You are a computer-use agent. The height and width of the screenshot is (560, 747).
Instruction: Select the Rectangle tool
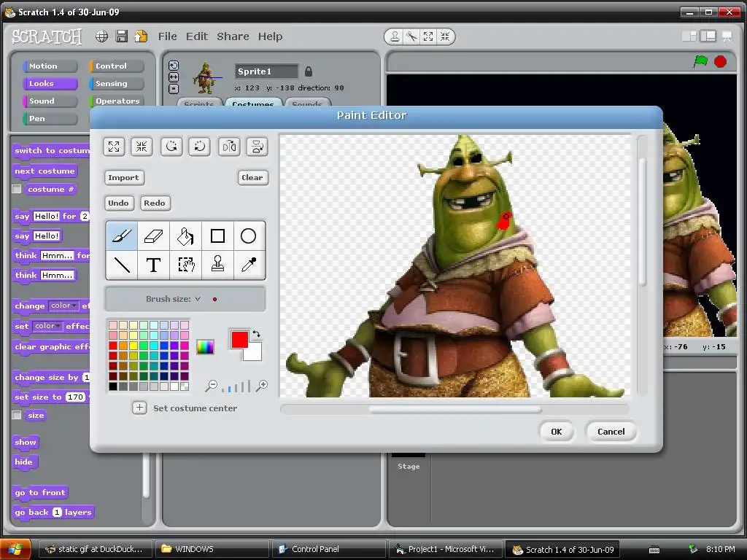coord(217,236)
